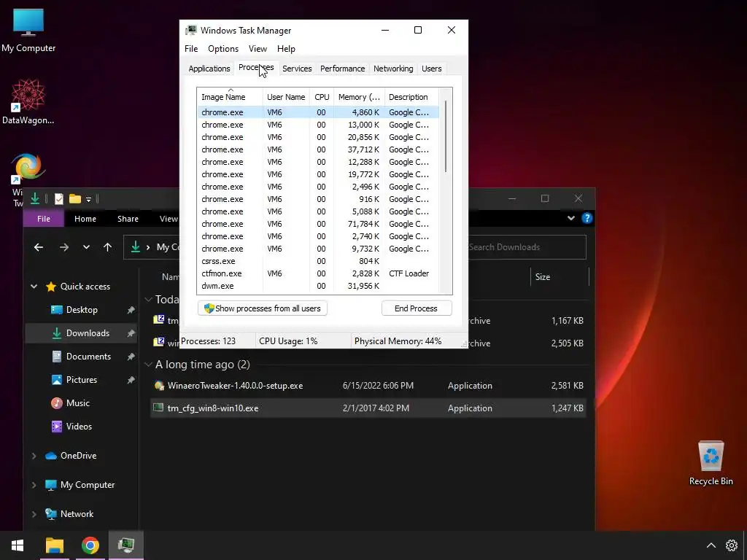Screen dimensions: 747x560
Task: Collapse the Explorer ribbon chevron
Action: pyautogui.click(x=570, y=218)
